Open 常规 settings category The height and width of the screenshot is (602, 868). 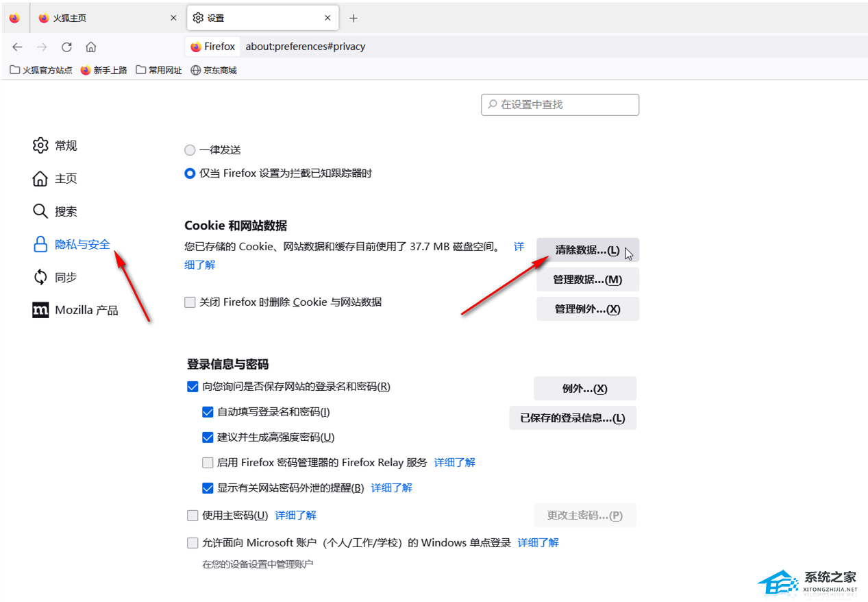click(x=55, y=145)
